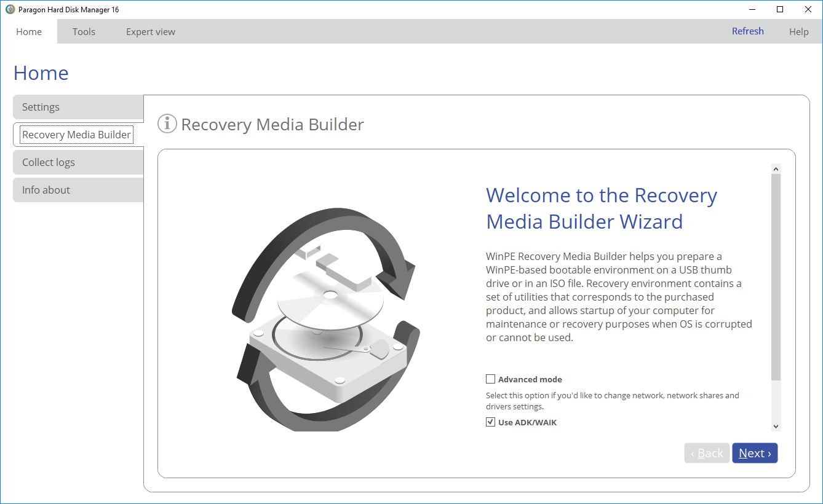This screenshot has height=504, width=823.
Task: Open the Help menu
Action: click(798, 32)
